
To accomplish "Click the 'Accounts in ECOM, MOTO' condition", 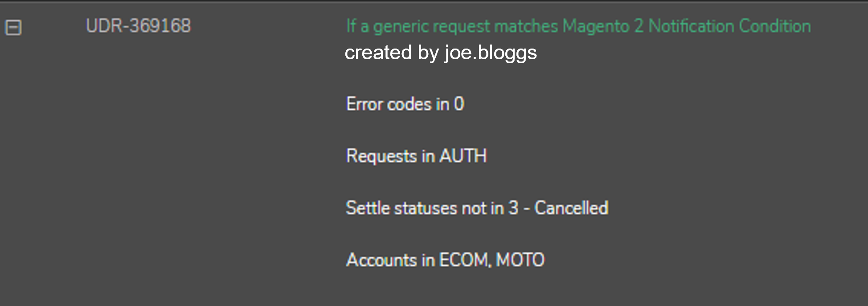I will (x=445, y=260).
